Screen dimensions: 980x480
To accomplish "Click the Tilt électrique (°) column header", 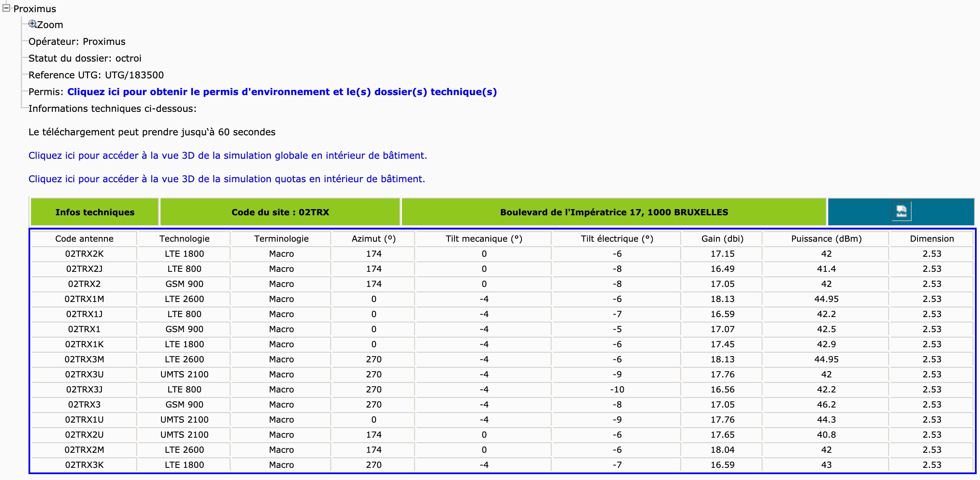I will tap(617, 239).
